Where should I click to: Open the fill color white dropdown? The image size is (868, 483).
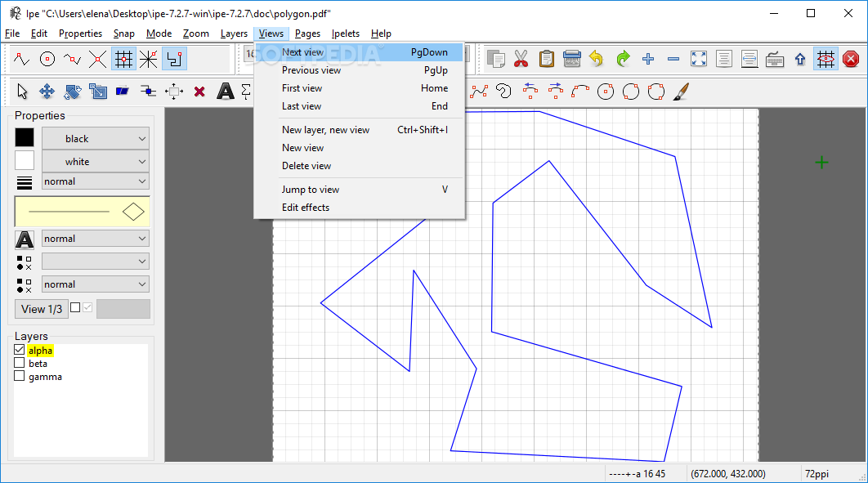[x=96, y=162]
